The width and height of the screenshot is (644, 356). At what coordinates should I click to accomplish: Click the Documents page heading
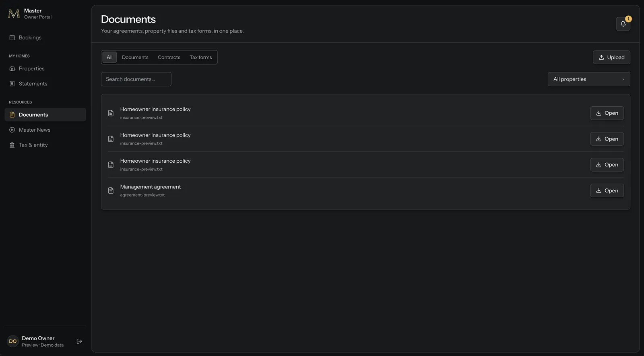coord(128,19)
